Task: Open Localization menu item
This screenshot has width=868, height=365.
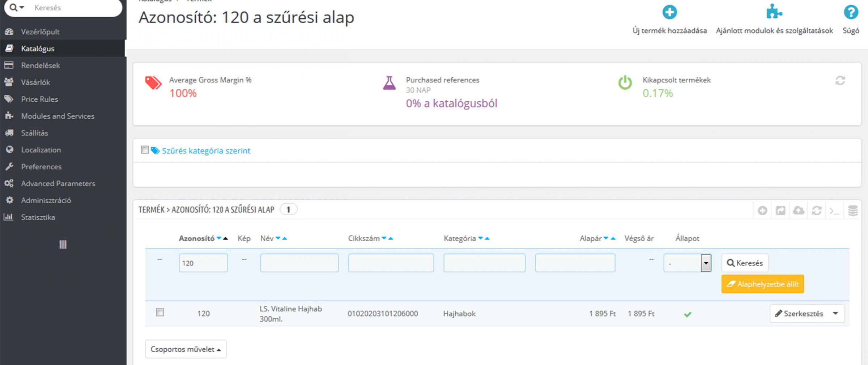Action: [41, 150]
